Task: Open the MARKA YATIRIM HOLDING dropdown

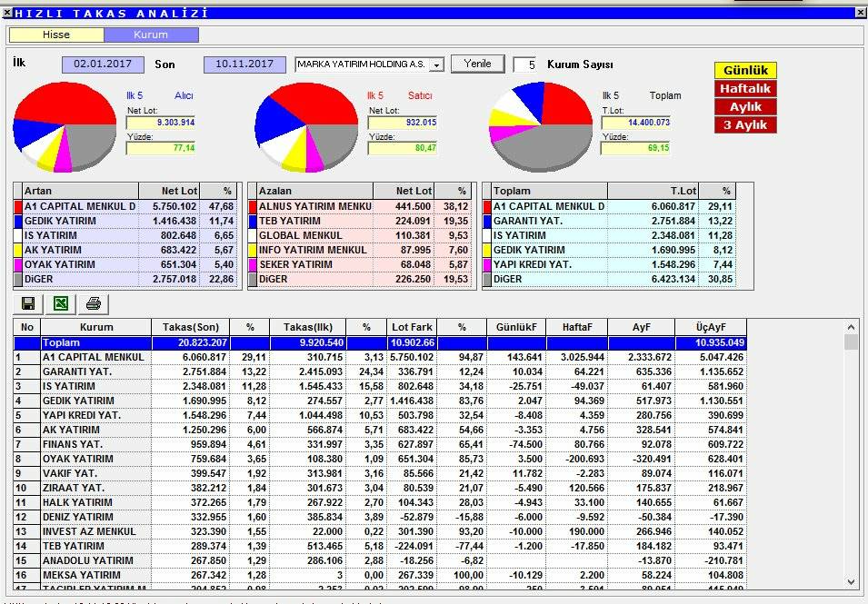Action: click(x=437, y=64)
